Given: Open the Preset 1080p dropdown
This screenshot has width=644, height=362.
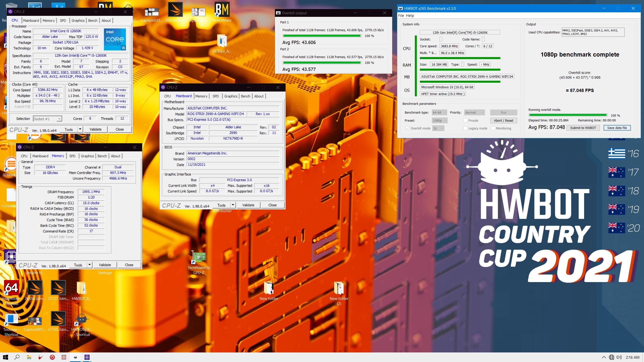Looking at the screenshot, I should (x=439, y=120).
